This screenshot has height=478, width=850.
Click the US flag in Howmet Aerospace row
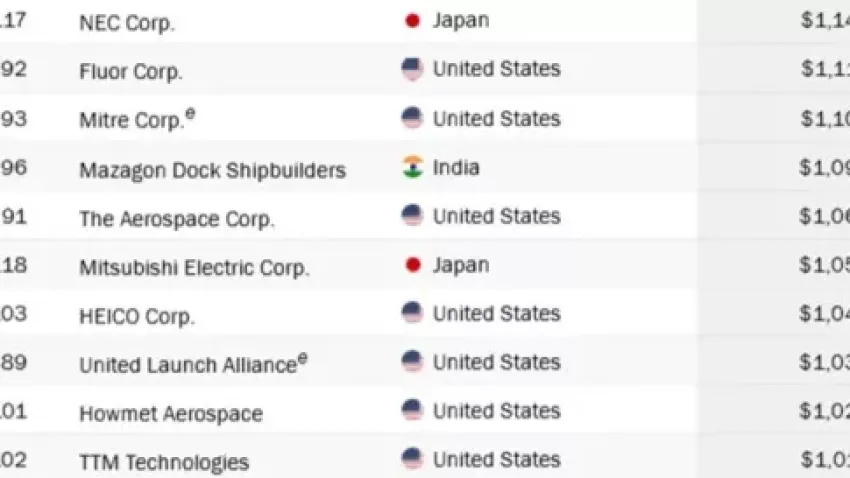coord(412,410)
